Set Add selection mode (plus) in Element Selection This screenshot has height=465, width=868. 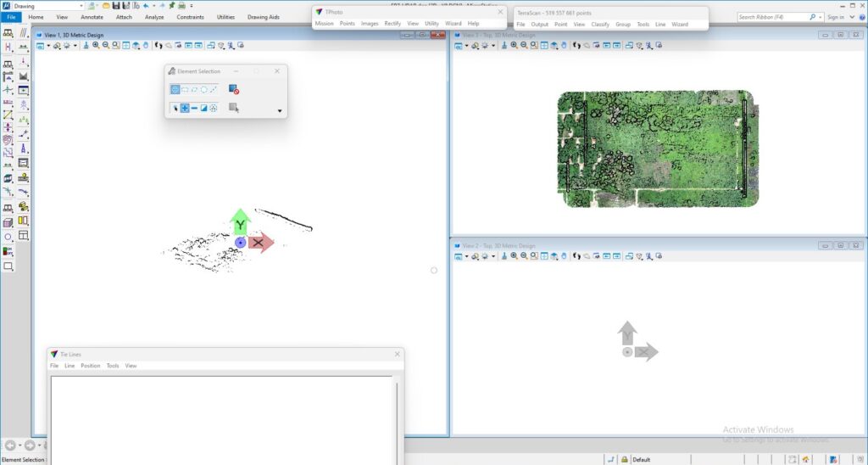click(185, 108)
